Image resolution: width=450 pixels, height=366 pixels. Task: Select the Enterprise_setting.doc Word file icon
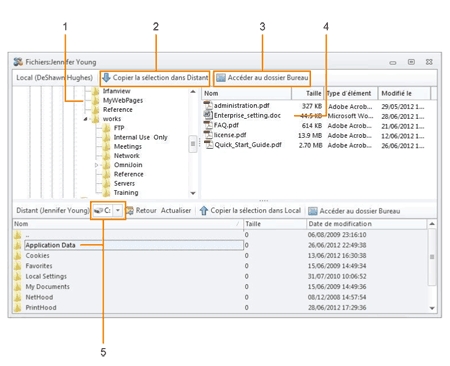point(208,115)
